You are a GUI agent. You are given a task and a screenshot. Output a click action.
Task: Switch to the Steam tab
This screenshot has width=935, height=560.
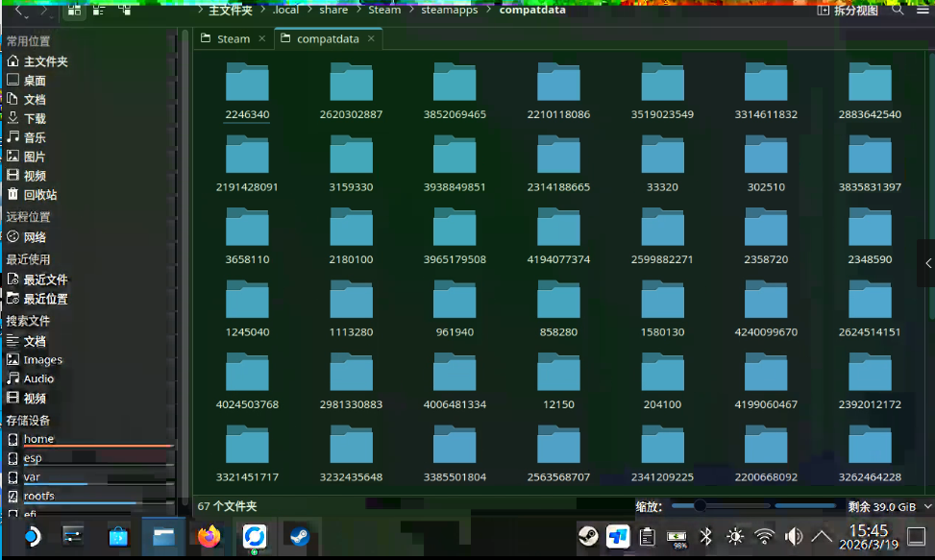(x=234, y=38)
